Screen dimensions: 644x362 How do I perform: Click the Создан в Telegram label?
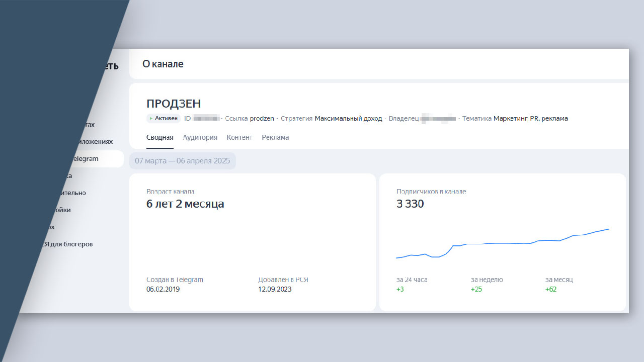(175, 280)
